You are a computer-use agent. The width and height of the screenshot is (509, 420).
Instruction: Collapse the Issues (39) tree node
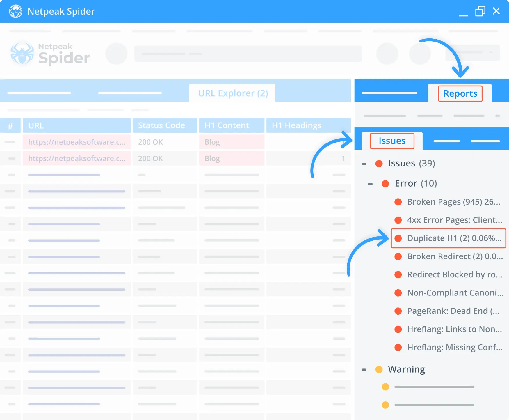coord(364,164)
